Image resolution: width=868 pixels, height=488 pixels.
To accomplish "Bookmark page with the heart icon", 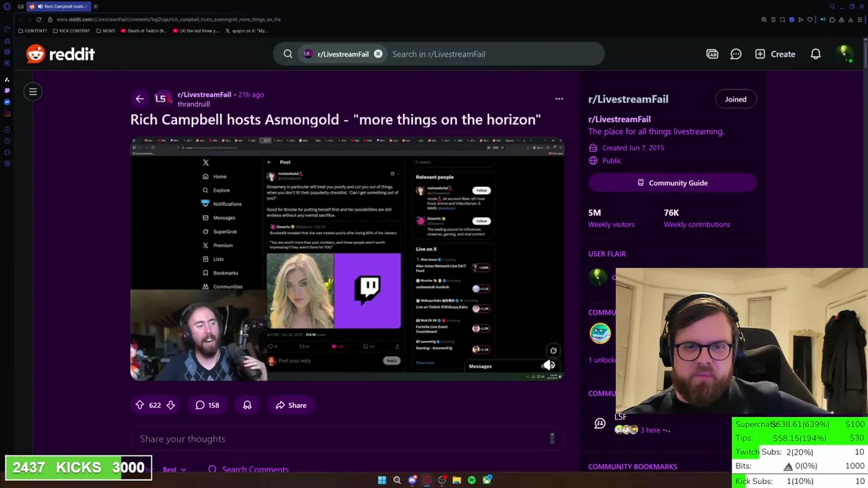I will 810,20.
